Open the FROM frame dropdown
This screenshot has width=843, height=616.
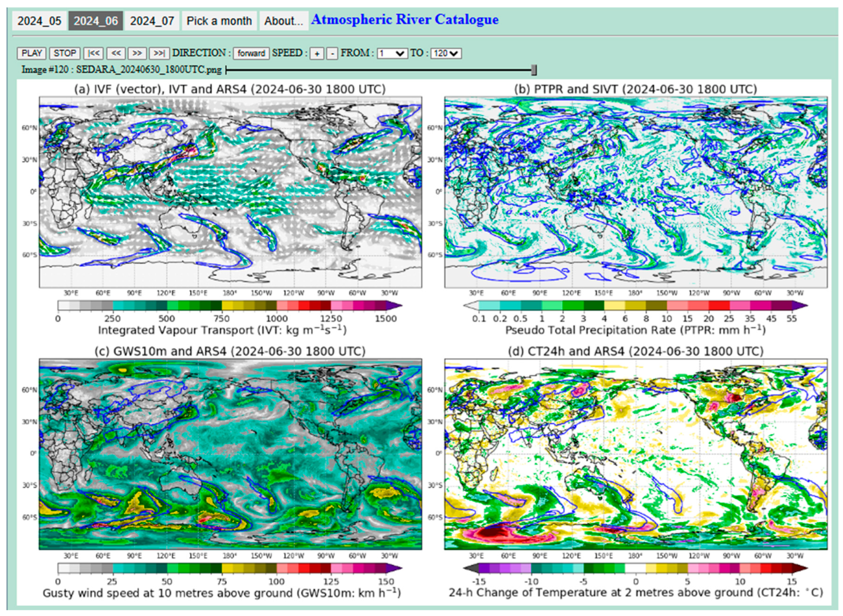click(x=392, y=53)
